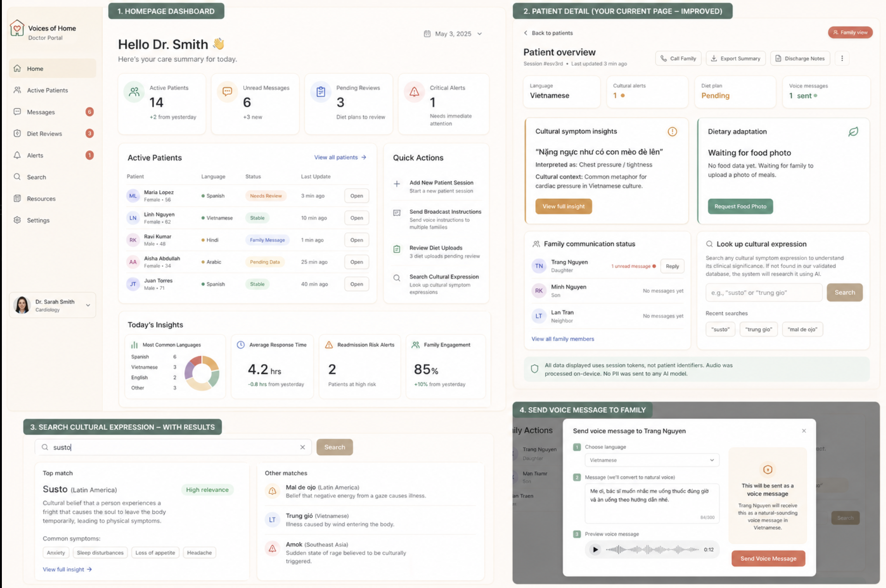Click the languages donut chart
886x588 pixels.
coord(202,373)
